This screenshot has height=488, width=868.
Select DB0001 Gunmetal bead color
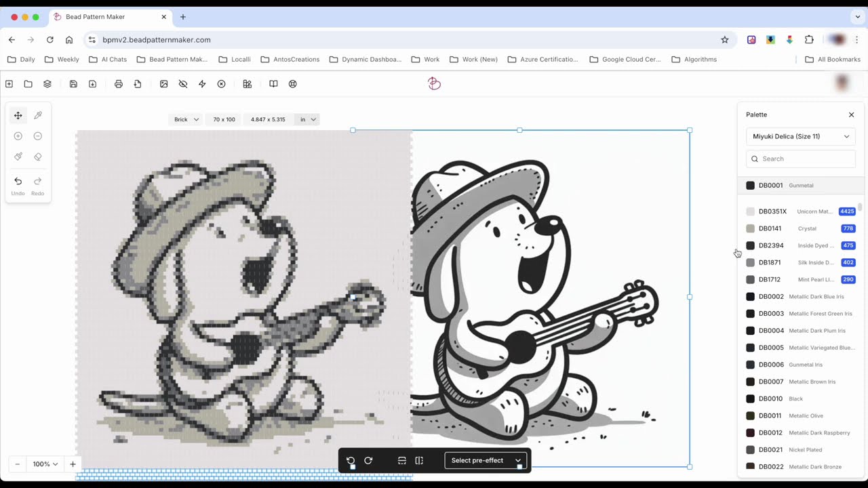tap(801, 185)
